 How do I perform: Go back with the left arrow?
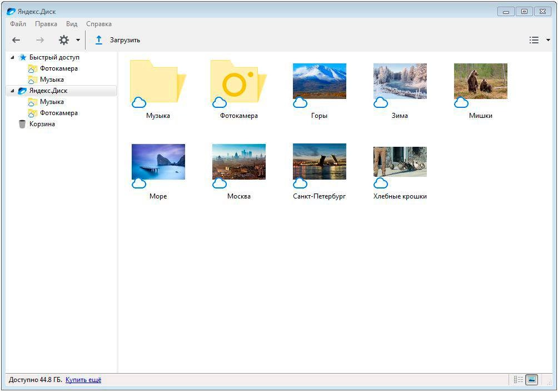(x=16, y=40)
